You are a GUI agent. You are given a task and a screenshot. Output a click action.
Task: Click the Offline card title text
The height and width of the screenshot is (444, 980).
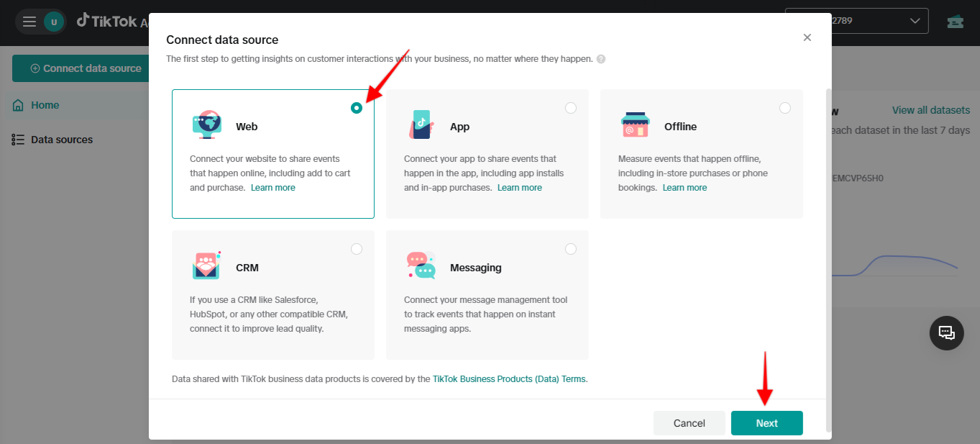click(680, 127)
